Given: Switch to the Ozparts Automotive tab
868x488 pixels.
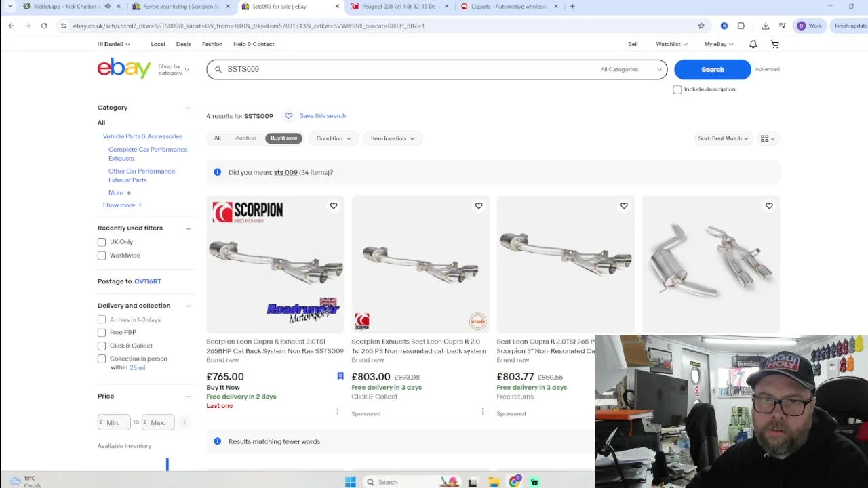Looking at the screenshot, I should coord(510,7).
